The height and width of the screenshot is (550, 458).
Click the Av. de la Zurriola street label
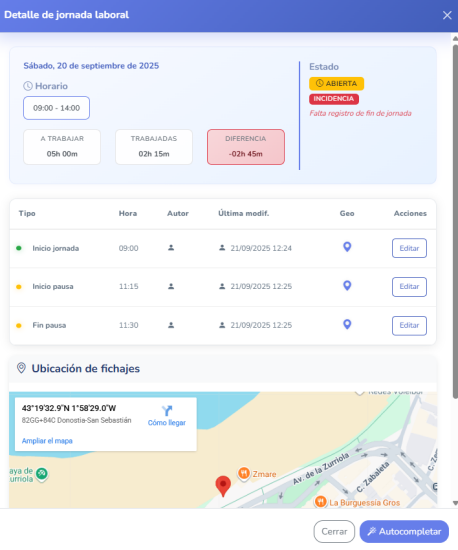[x=321, y=469]
